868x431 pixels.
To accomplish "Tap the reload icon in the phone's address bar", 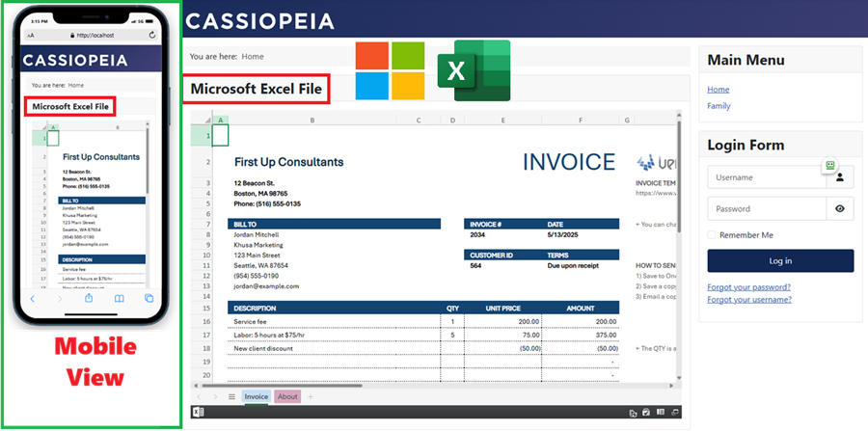I will [152, 35].
